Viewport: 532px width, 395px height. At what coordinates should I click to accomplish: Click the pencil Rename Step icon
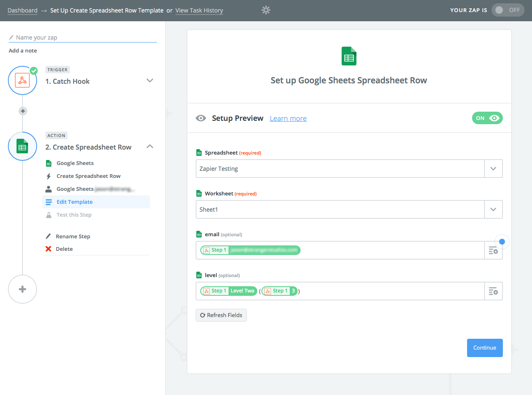pos(48,236)
